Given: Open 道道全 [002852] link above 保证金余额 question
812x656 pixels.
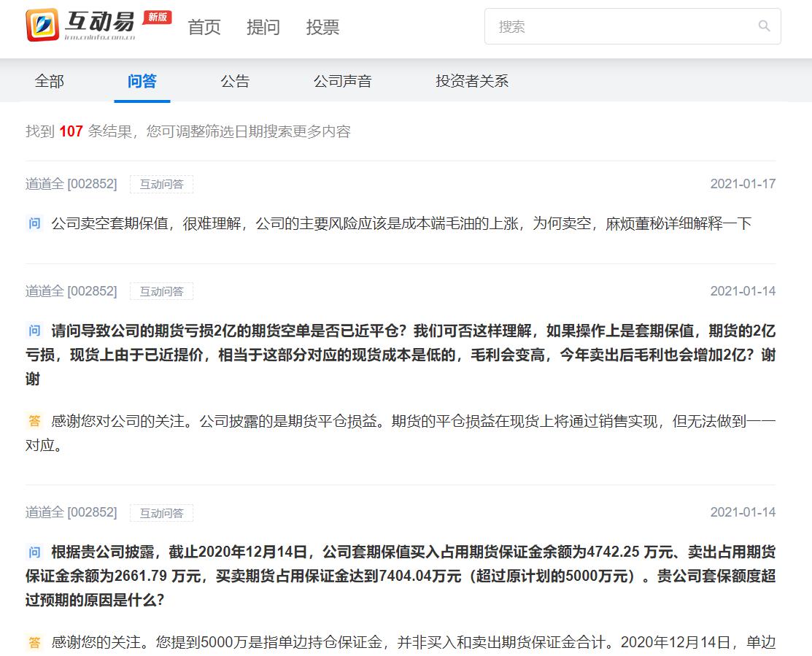Looking at the screenshot, I should pos(71,512).
